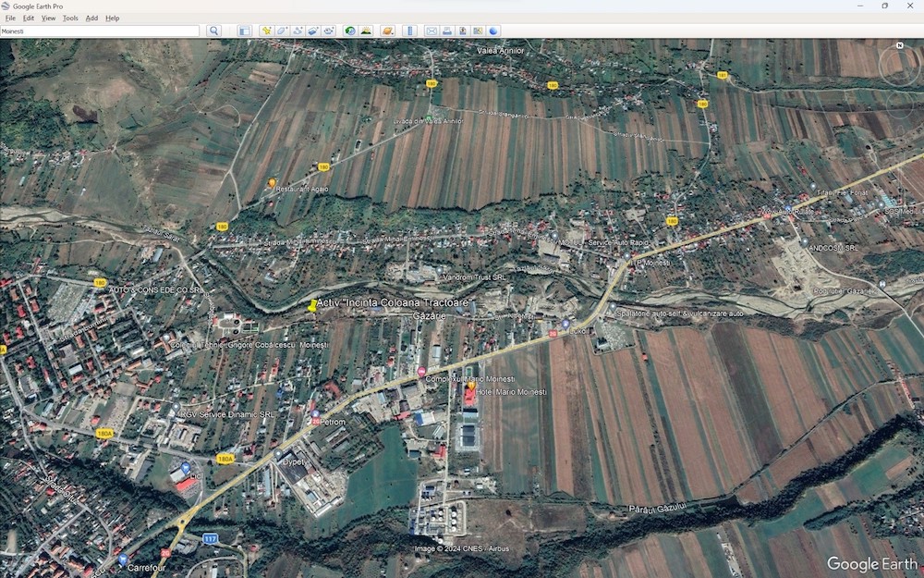Click the compass North indicator
Viewport: 924px width, 578px height.
(x=899, y=45)
